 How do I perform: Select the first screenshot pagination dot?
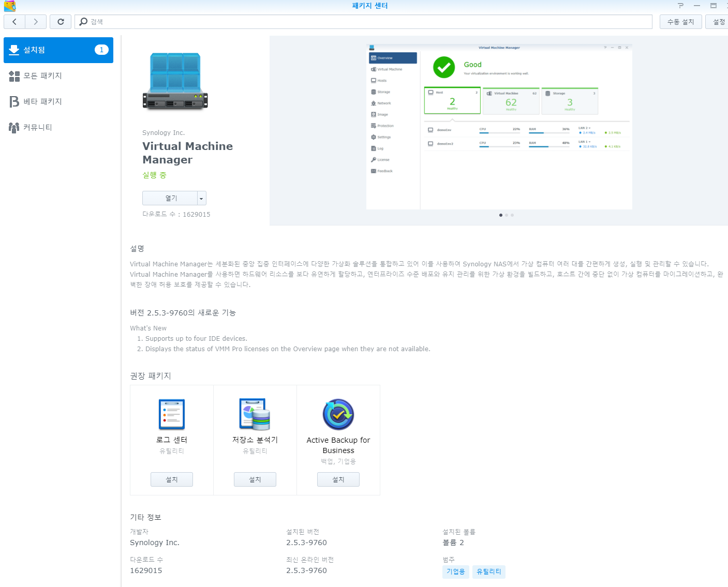tap(500, 215)
